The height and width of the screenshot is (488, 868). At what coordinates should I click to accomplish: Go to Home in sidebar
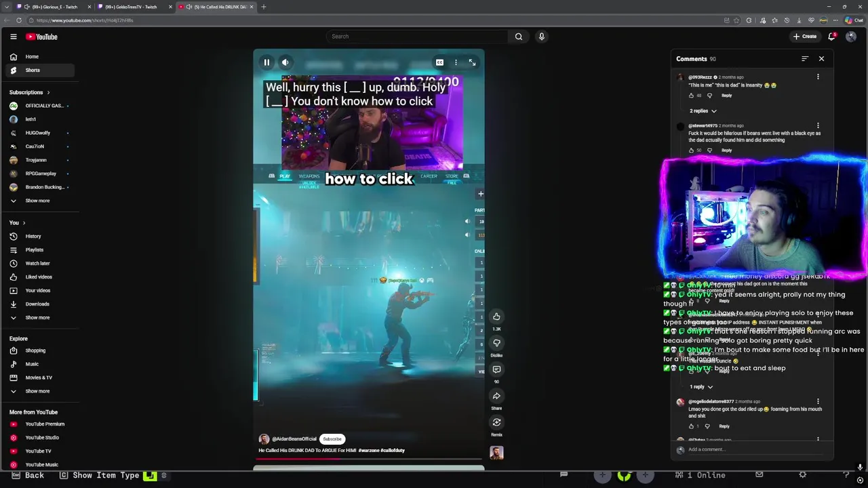pyautogui.click(x=39, y=57)
